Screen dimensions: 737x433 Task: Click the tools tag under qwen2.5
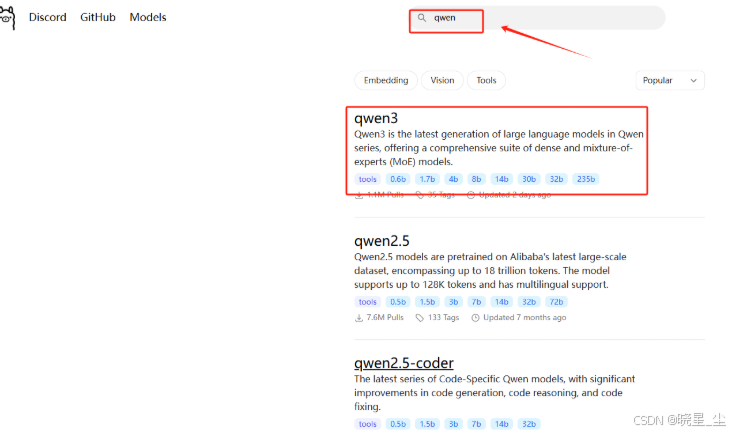coord(368,302)
